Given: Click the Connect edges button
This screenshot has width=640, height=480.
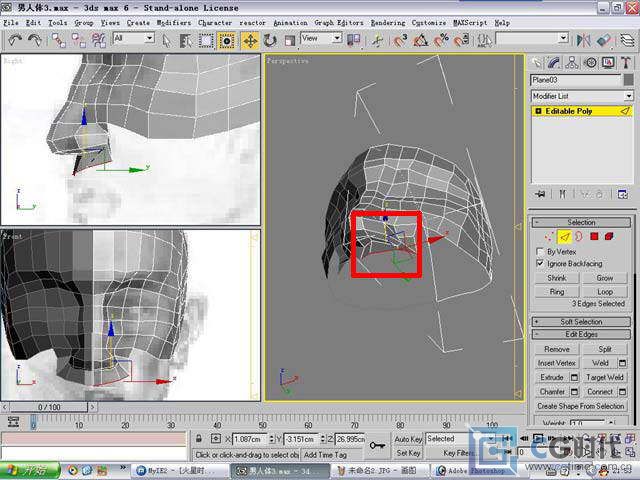Looking at the screenshot, I should (600, 392).
